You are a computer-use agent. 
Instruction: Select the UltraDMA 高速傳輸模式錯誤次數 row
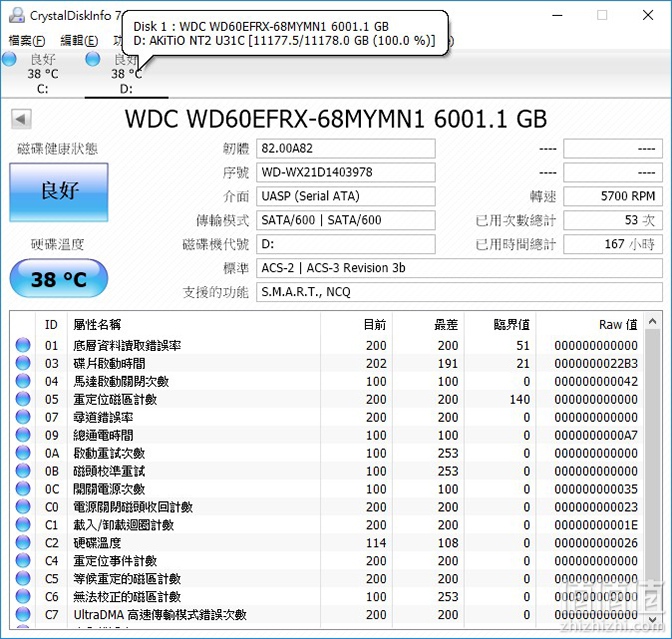[x=327, y=615]
